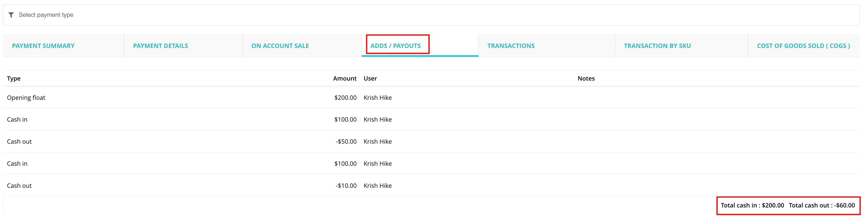The image size is (868, 224).
Task: Select the first Cash in row
Action: (x=431, y=119)
